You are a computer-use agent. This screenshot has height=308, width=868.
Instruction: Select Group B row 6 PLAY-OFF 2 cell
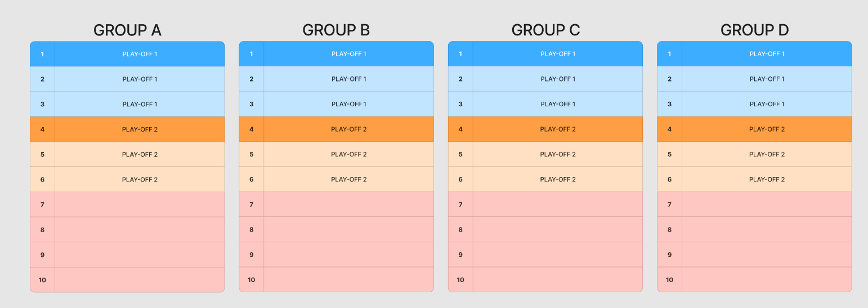[348, 179]
